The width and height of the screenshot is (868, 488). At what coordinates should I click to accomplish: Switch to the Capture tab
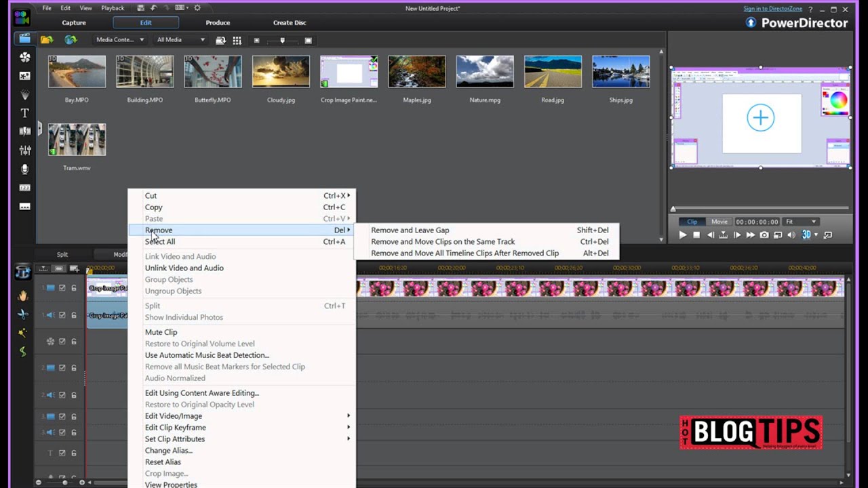(x=74, y=22)
